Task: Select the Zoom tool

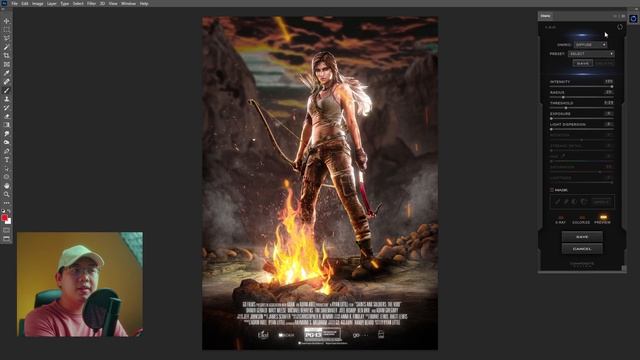Action: point(7,195)
